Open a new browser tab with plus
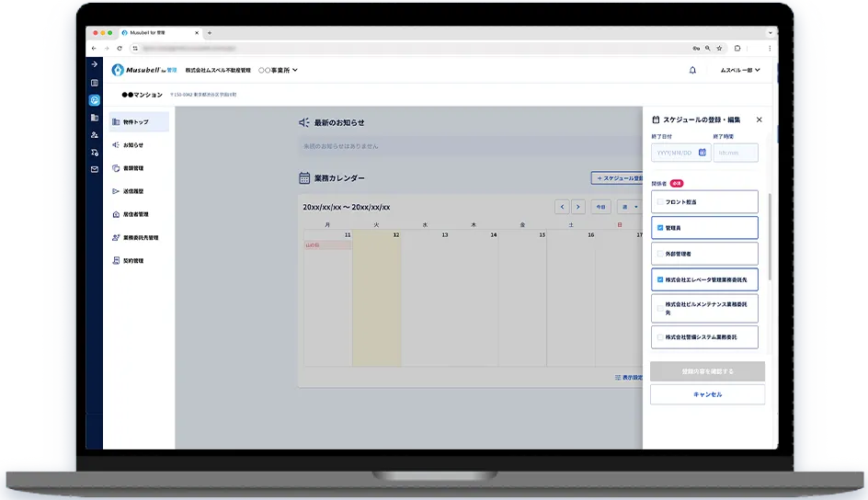 click(x=210, y=33)
